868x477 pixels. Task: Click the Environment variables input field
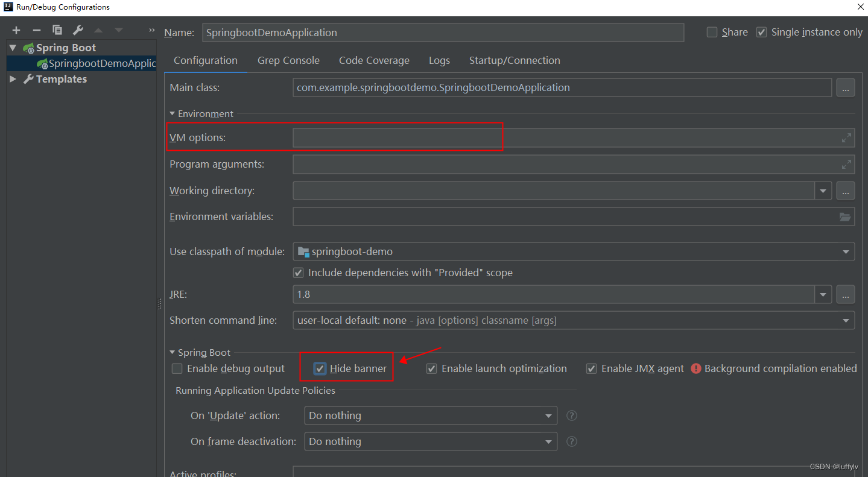574,216
